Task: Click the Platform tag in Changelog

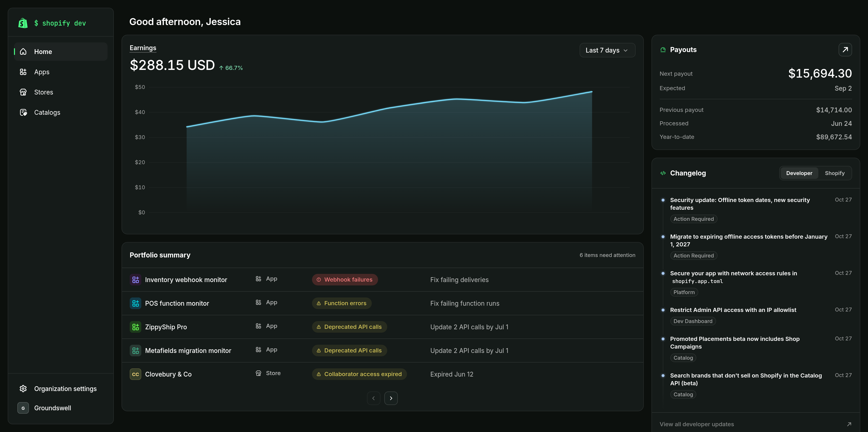Action: click(684, 292)
